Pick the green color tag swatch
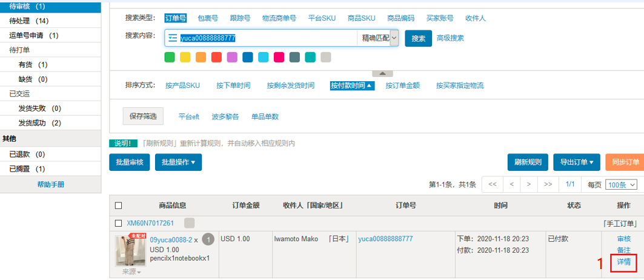Image resolution: width=644 pixels, height=280 pixels. [170, 57]
